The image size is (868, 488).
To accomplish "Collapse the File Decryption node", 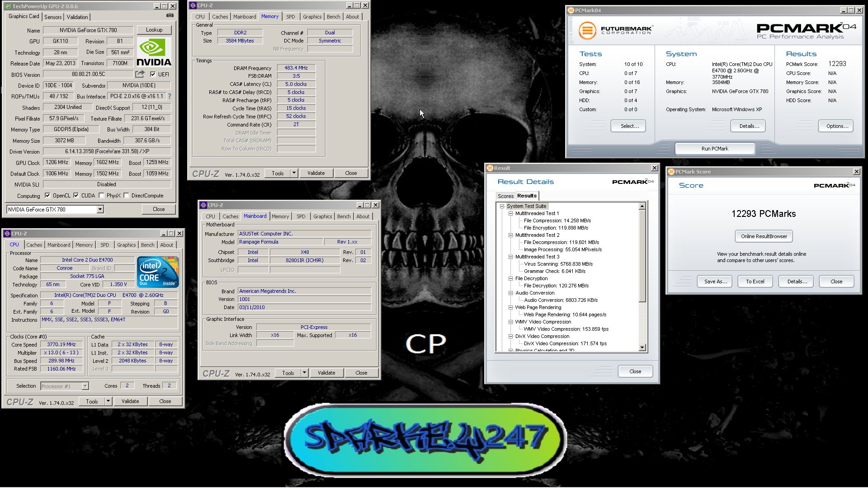I will click(x=510, y=278).
